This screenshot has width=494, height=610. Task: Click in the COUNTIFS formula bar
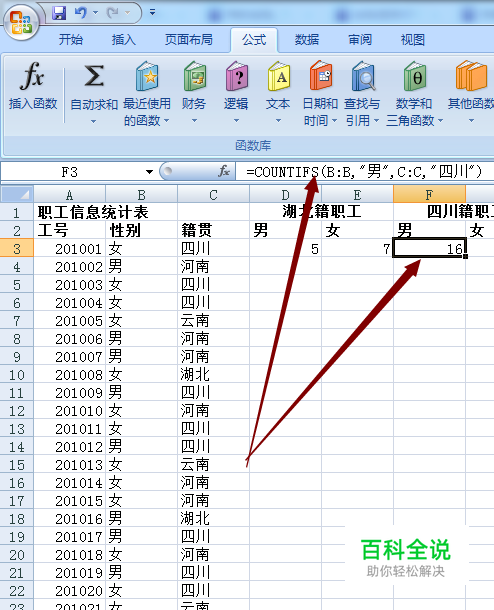click(x=365, y=172)
